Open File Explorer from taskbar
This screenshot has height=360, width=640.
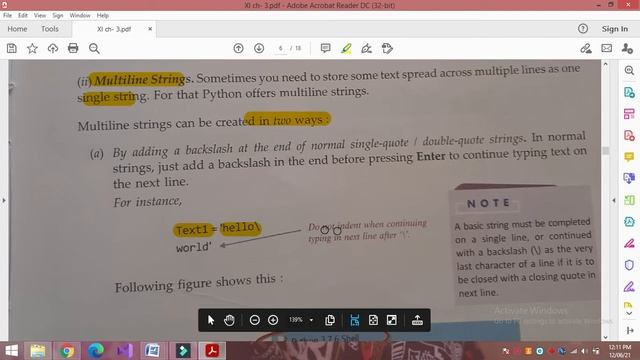[x=38, y=351]
